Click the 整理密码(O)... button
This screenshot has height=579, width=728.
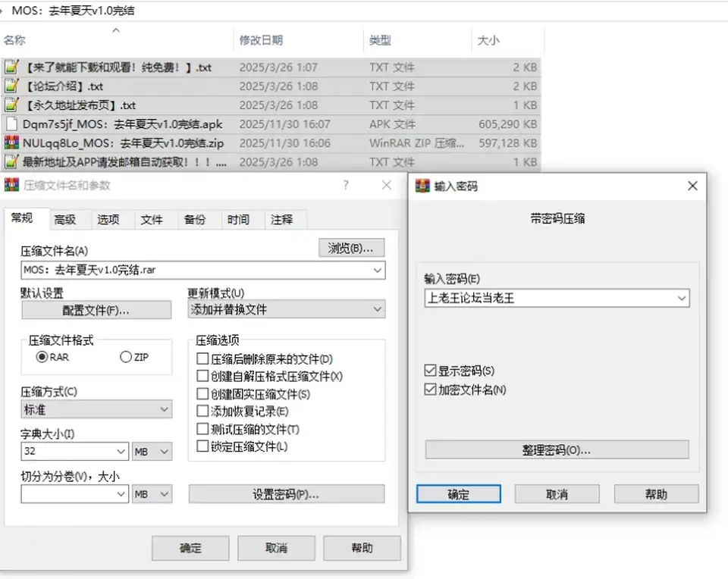557,450
